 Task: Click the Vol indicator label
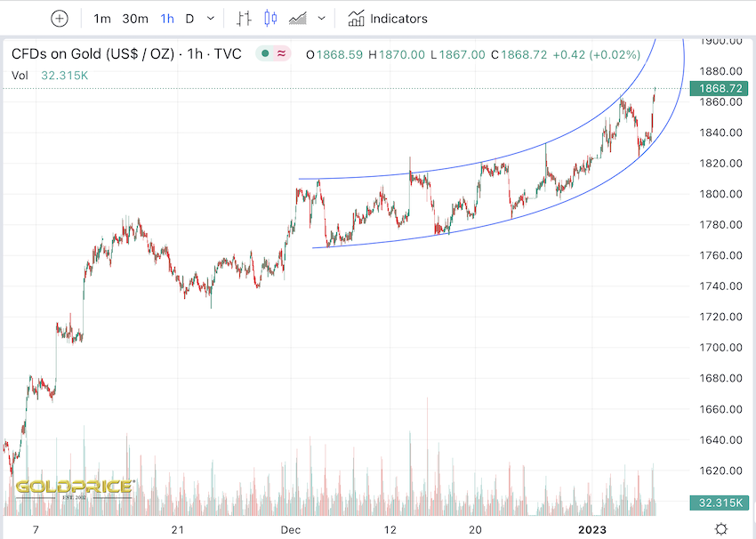20,76
